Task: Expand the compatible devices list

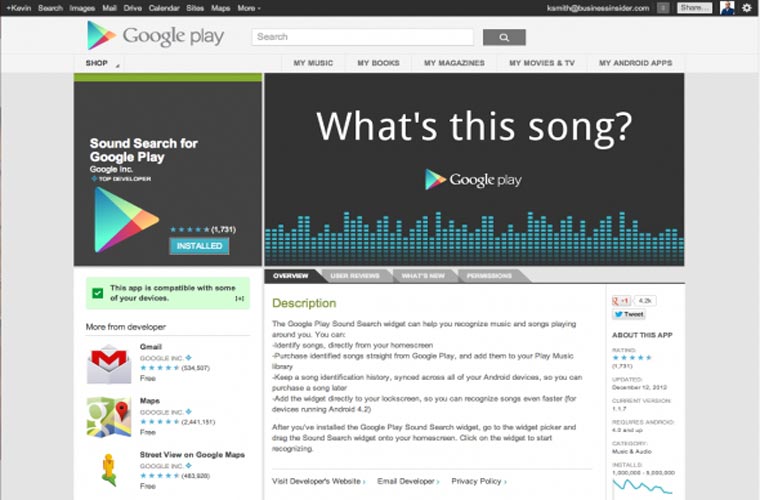Action: (239, 298)
